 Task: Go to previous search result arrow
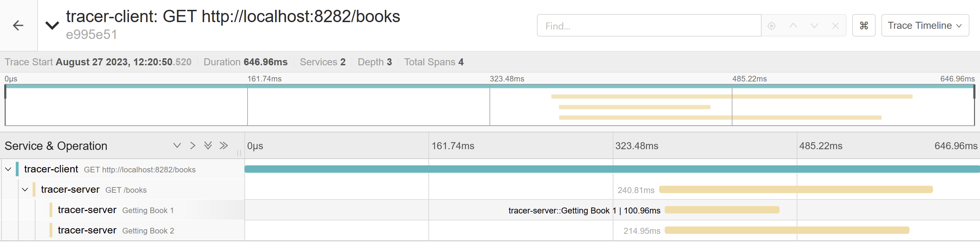(793, 26)
